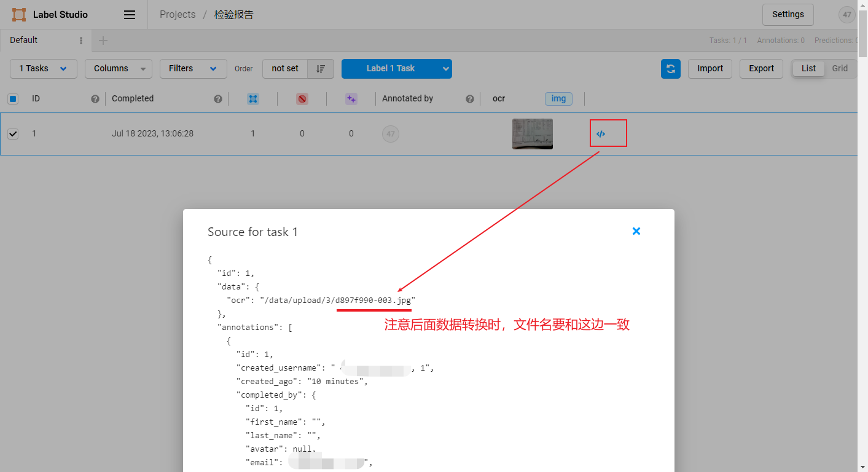Click the 'Source for task 1' heading

252,232
